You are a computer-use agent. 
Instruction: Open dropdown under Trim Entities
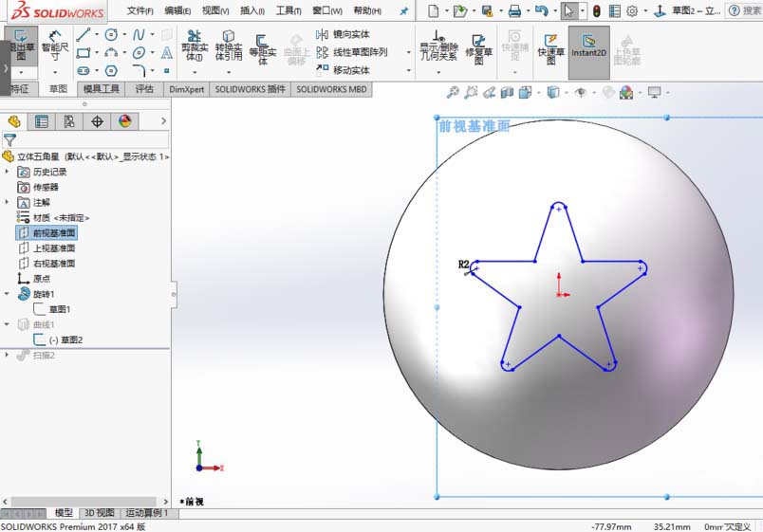(195, 72)
